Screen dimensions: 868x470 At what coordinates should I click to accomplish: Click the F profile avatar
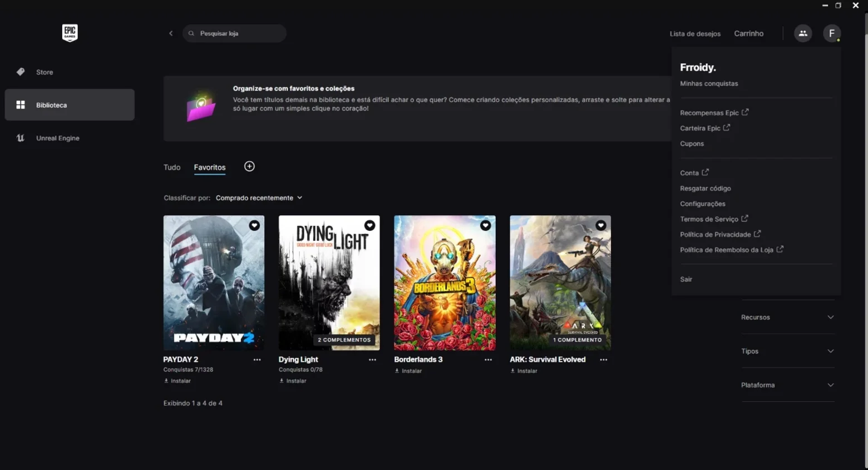(832, 33)
